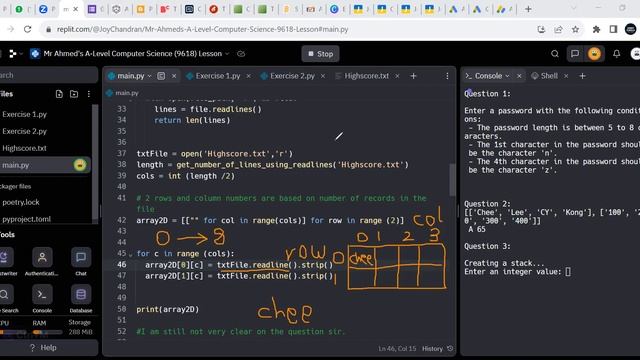This screenshot has width=640, height=360.
Task: Open Replit search magnifier in header
Action: tap(555, 54)
